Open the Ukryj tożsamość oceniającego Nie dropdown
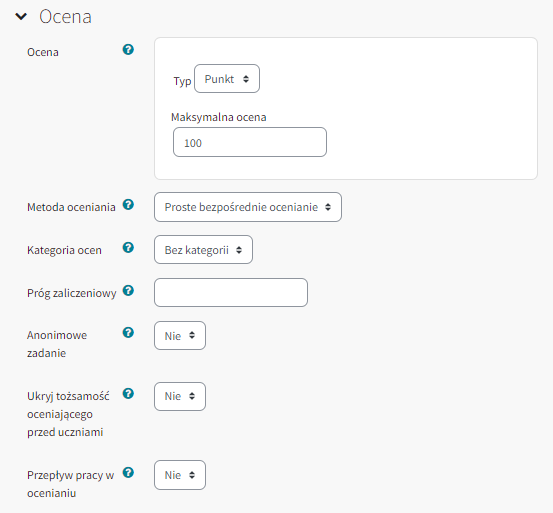This screenshot has height=513, width=553. (x=180, y=396)
